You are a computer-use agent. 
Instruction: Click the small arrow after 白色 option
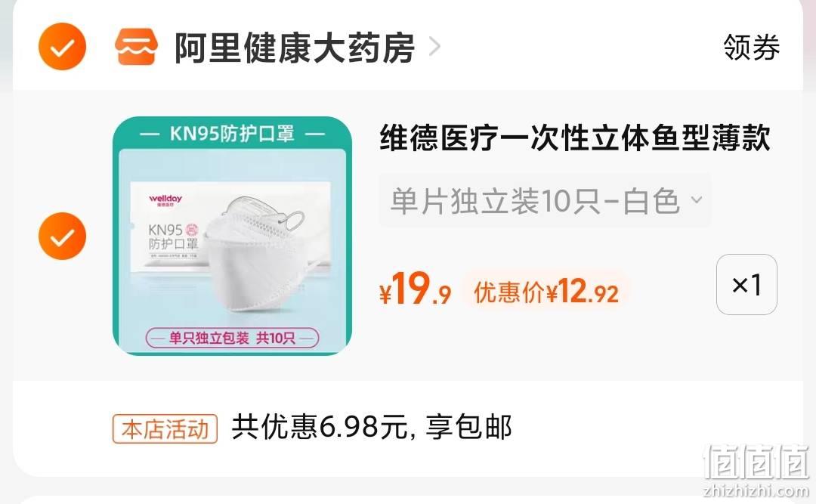click(x=696, y=199)
